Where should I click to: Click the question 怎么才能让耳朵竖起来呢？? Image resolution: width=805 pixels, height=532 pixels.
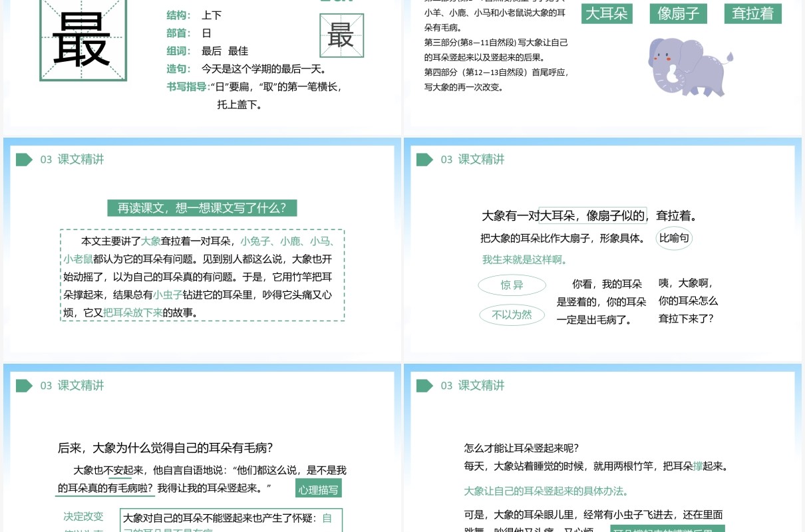coord(522,449)
